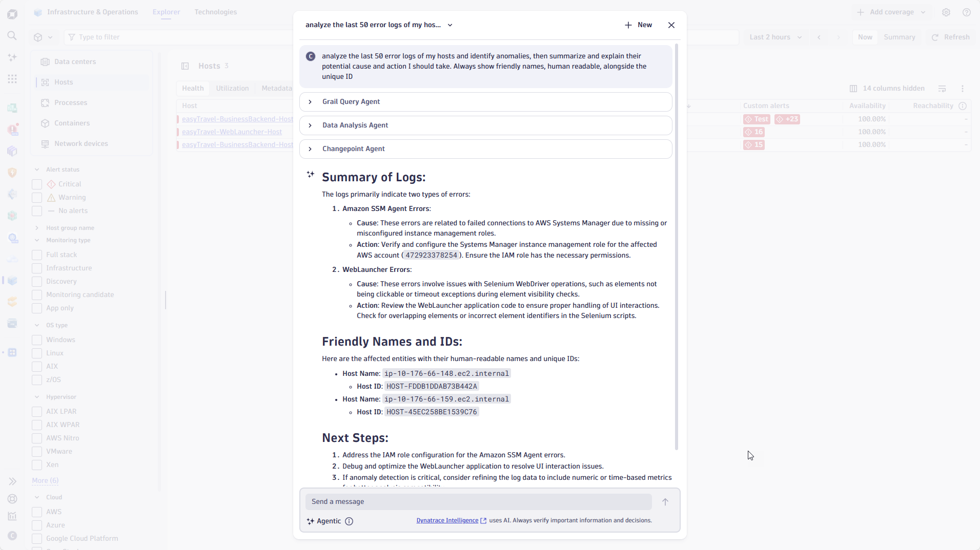
Task: Switch to the Utilization tab
Action: pos(232,88)
